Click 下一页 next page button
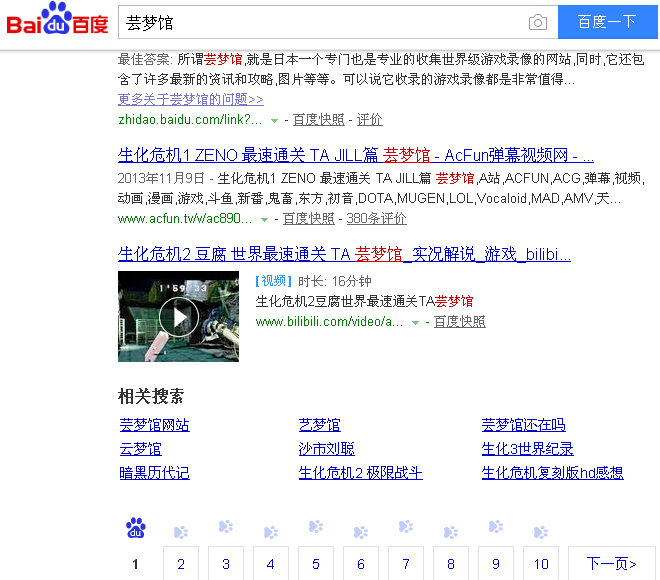660x580 pixels. 612,563
